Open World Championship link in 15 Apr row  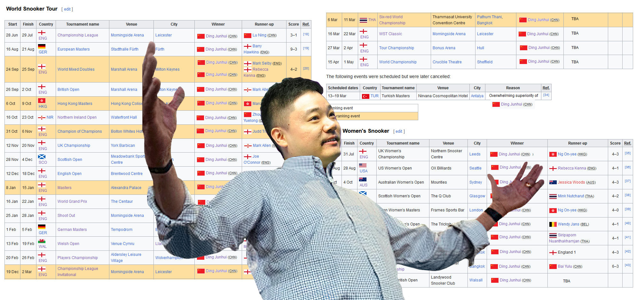click(x=398, y=62)
